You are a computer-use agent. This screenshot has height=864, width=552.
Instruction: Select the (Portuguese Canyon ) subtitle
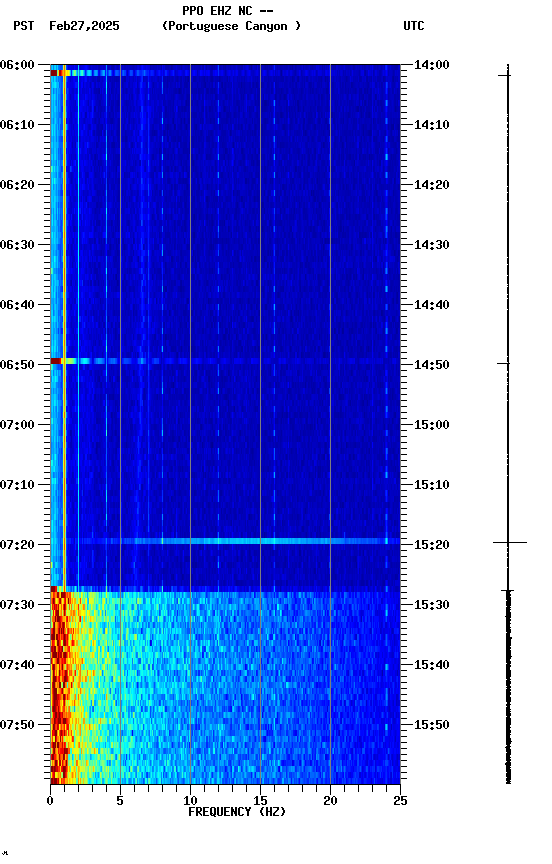click(x=231, y=26)
